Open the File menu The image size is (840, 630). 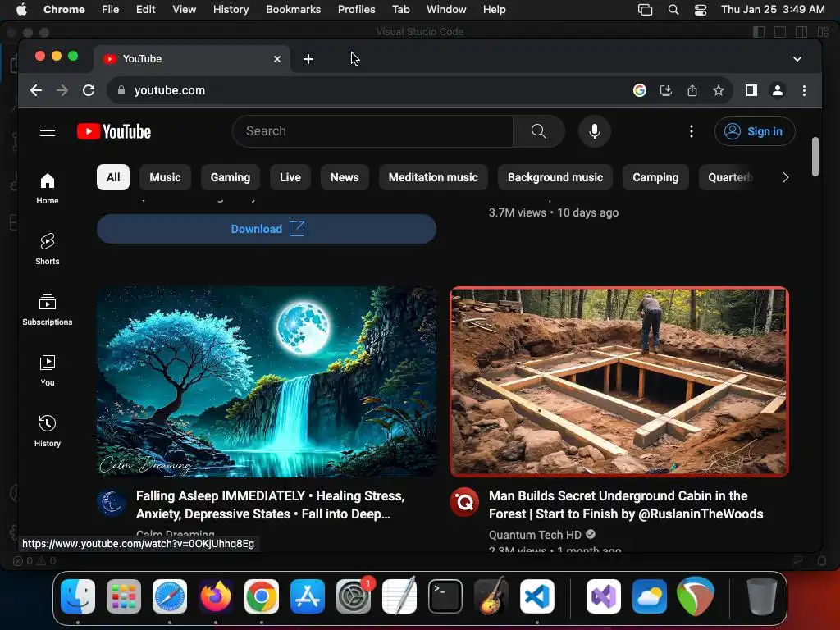point(111,9)
